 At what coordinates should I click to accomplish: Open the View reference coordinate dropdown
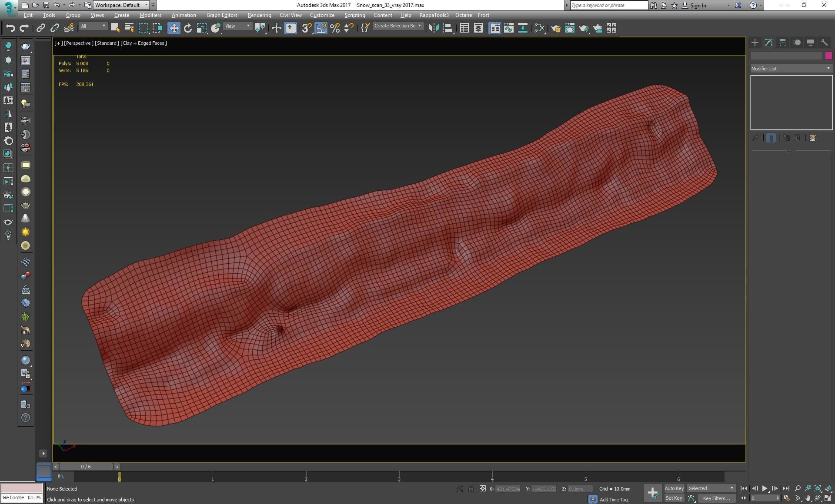[x=237, y=27]
